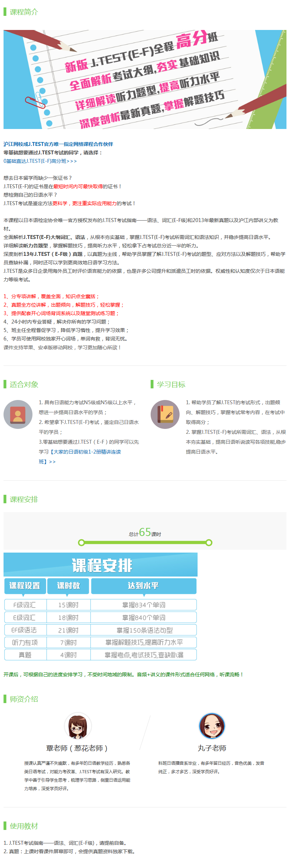Image resolution: width=290 pixels, height=868 pixels.
Task: Click the green 开课后，可根据自己的进度安排学习 note
Action: (x=123, y=675)
